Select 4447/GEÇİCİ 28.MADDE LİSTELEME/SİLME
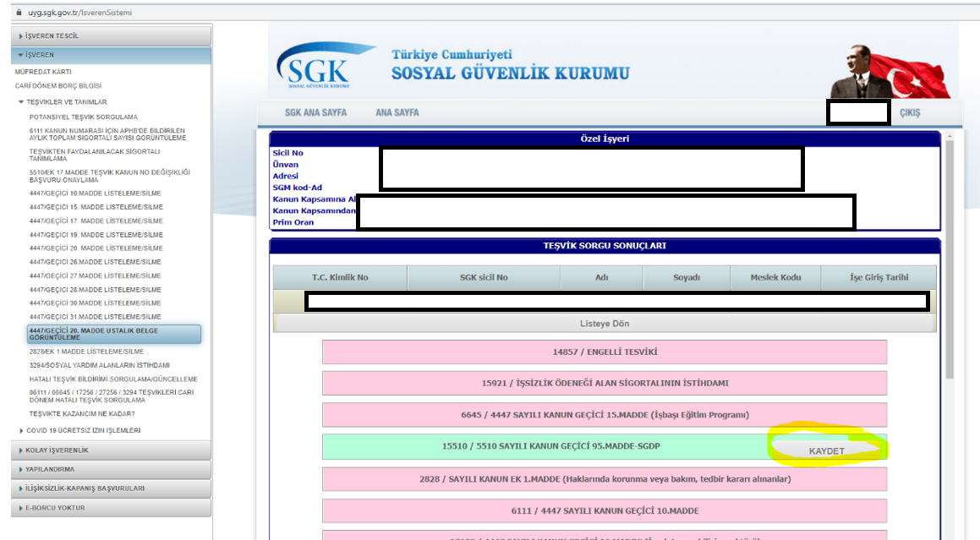980x540 pixels. [95, 289]
